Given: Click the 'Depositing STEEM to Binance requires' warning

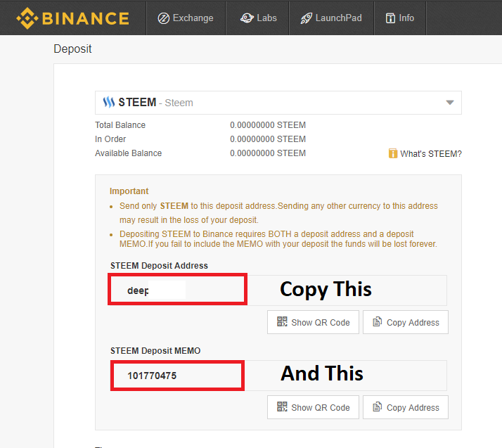Looking at the screenshot, I should [278, 239].
